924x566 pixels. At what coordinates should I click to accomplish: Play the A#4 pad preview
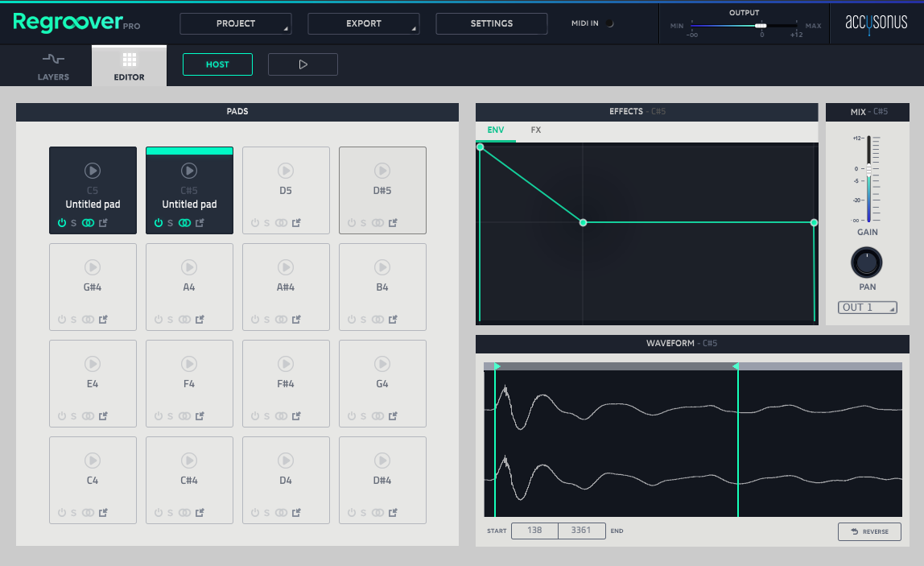(x=286, y=267)
